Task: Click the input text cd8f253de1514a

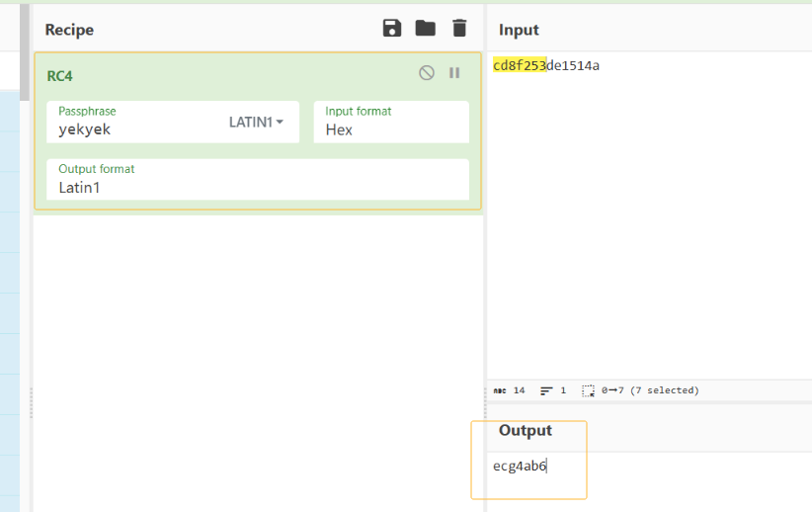Action: click(546, 66)
